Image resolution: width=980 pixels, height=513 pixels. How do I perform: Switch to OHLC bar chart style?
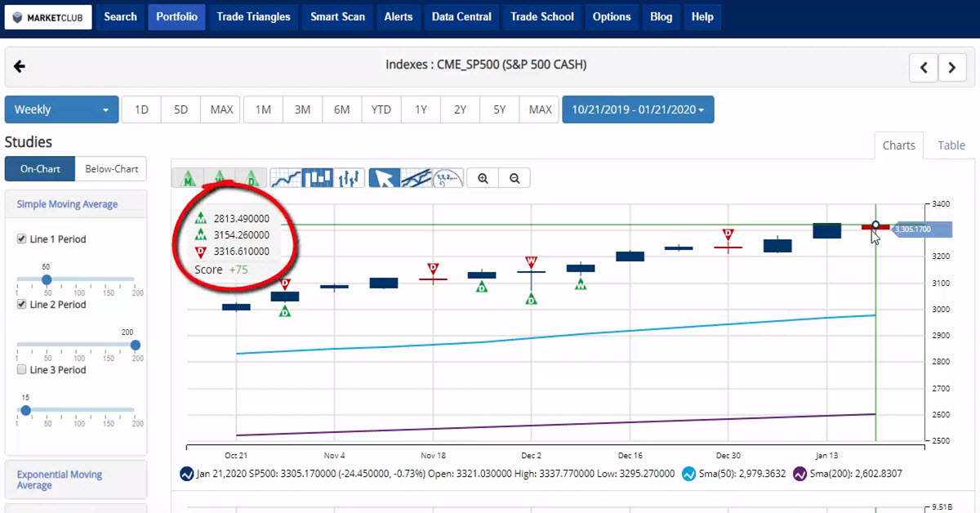[349, 178]
